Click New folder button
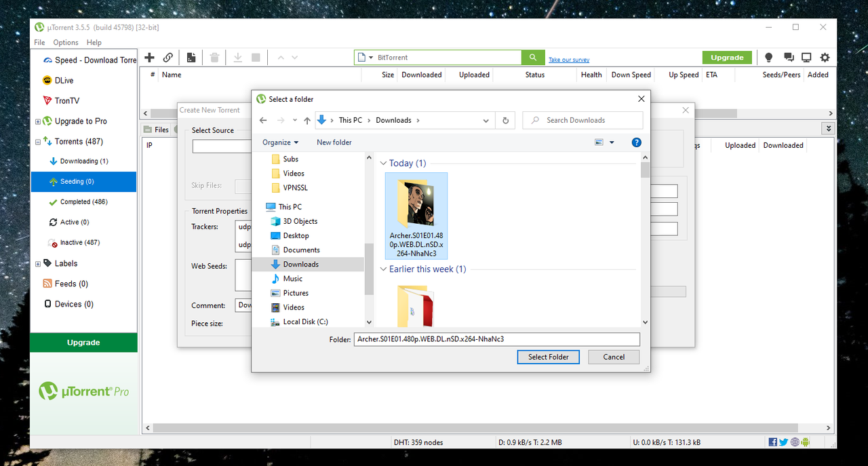 [334, 142]
